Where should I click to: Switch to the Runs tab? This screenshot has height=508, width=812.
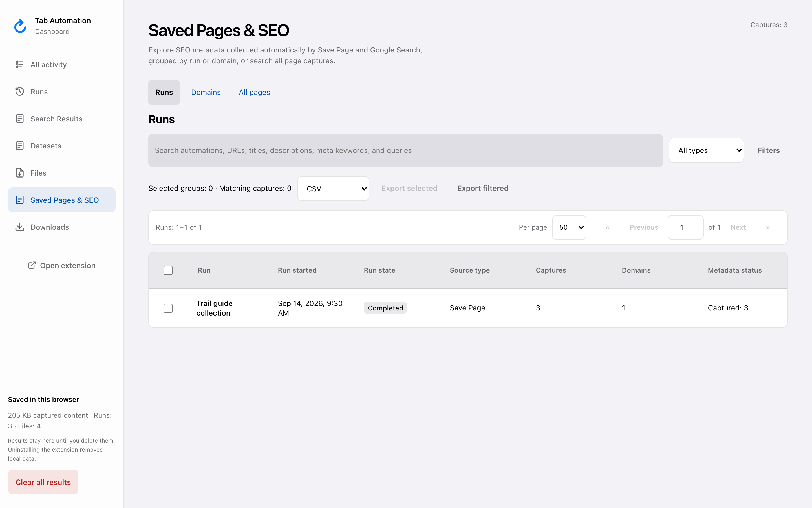click(x=164, y=92)
